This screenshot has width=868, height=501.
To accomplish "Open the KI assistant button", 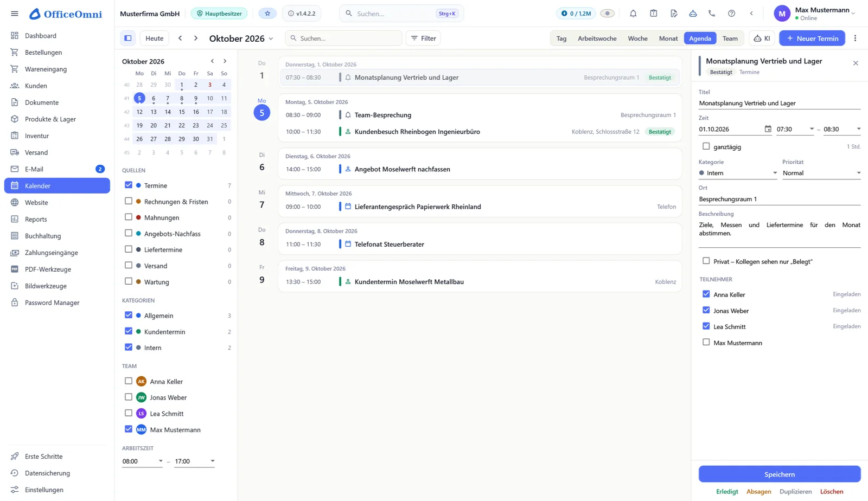I will (x=762, y=38).
